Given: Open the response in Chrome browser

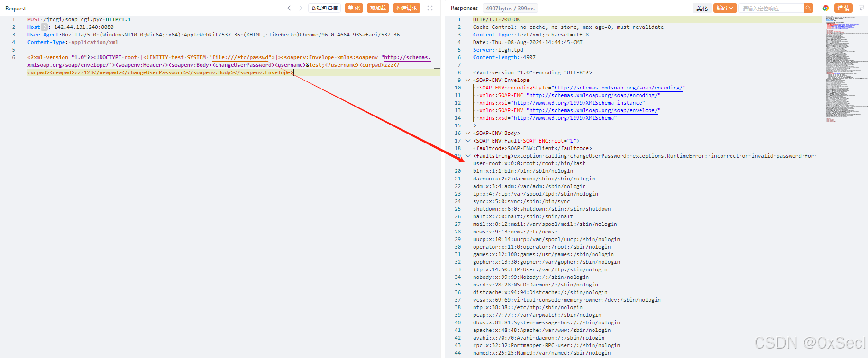Looking at the screenshot, I should pos(826,8).
